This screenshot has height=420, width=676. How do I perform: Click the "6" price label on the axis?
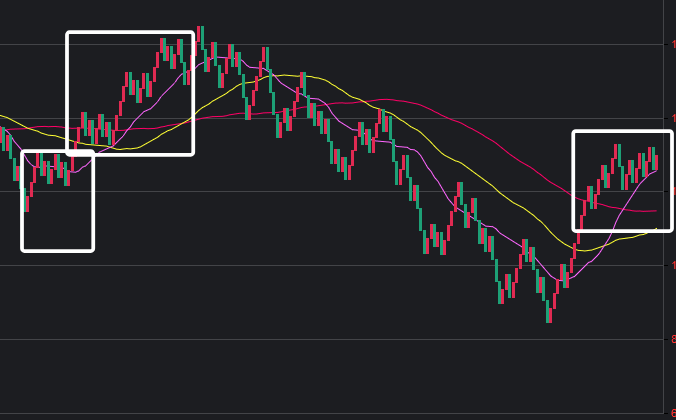click(x=673, y=414)
